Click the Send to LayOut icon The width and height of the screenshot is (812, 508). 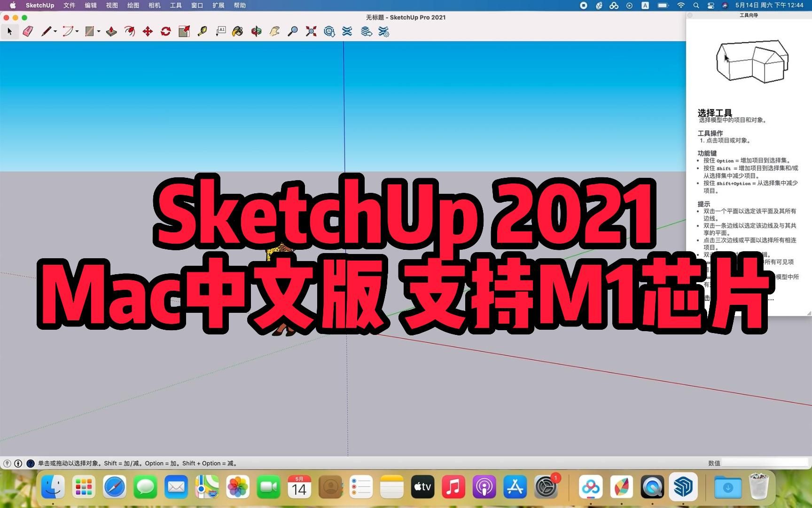[x=367, y=32]
